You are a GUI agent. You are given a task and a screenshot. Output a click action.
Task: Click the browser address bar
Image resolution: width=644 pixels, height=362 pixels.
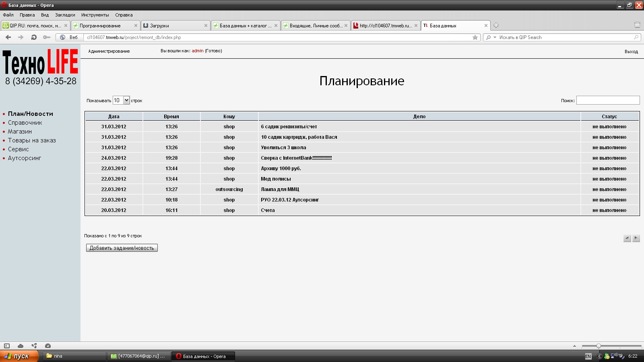pyautogui.click(x=278, y=37)
